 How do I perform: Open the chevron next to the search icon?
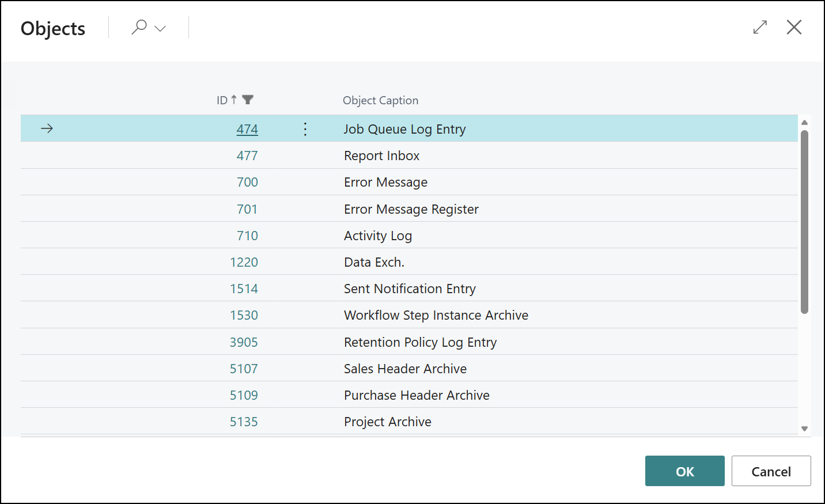[160, 28]
